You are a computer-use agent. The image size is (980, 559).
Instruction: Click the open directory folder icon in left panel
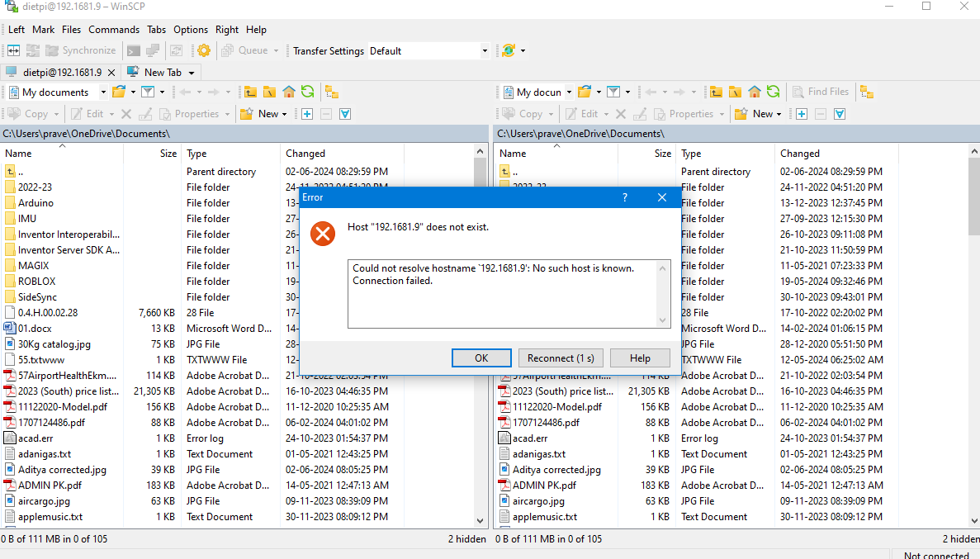119,92
